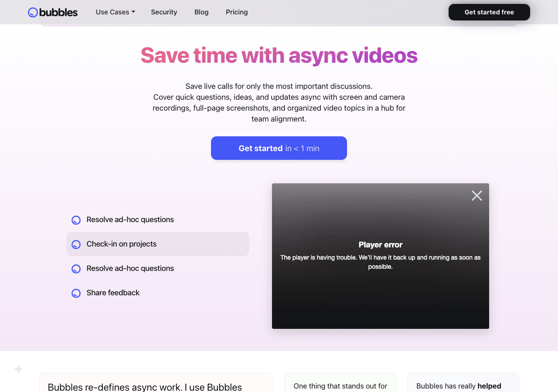Click bubble icon next to first Resolve ad-hoc questions
This screenshot has width=558, height=392.
76,220
